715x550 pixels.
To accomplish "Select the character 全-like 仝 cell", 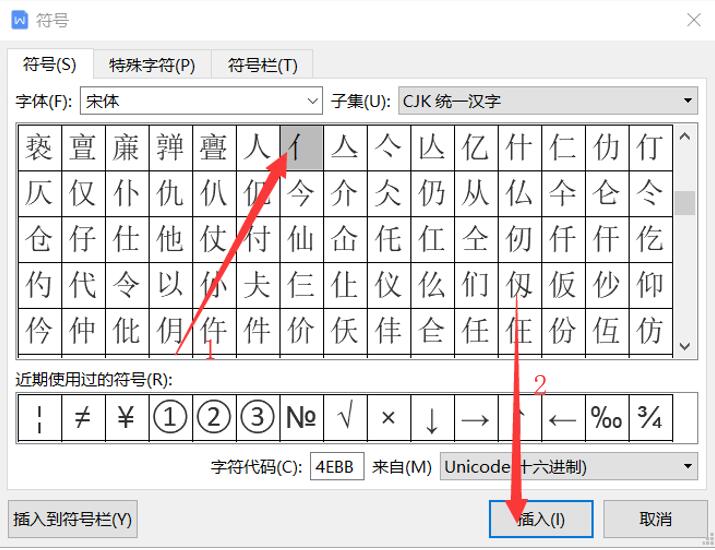I will coord(476,239).
